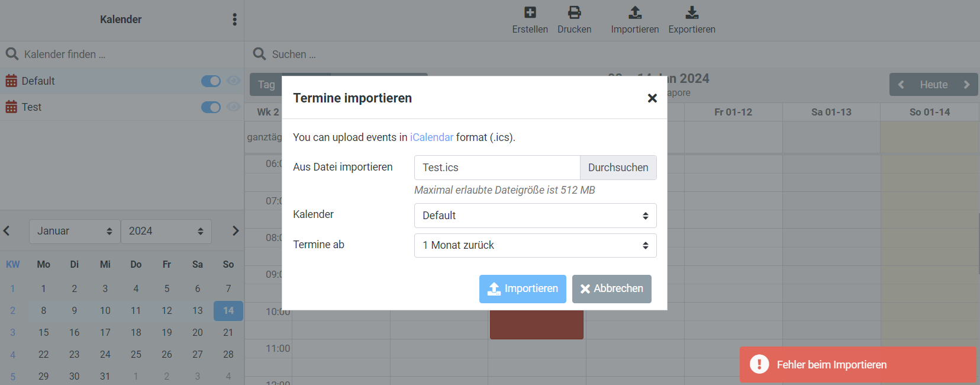Click the Erstellen plus icon in toolbar
This screenshot has width=980, height=385.
click(x=530, y=12)
